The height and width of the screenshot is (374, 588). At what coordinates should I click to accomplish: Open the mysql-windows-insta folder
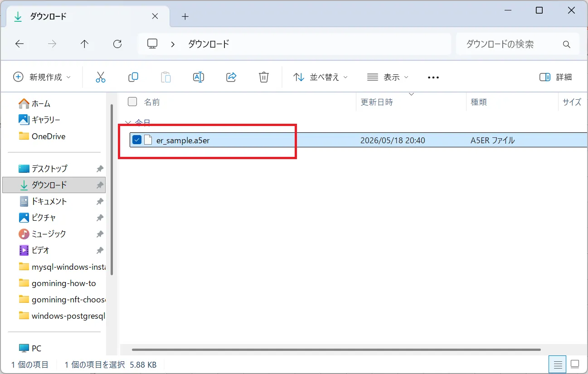[62, 267]
